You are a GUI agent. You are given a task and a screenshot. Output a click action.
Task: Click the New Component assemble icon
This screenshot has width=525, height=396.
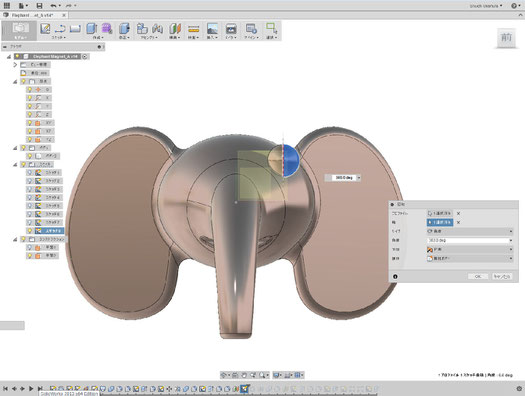pyautogui.click(x=142, y=28)
